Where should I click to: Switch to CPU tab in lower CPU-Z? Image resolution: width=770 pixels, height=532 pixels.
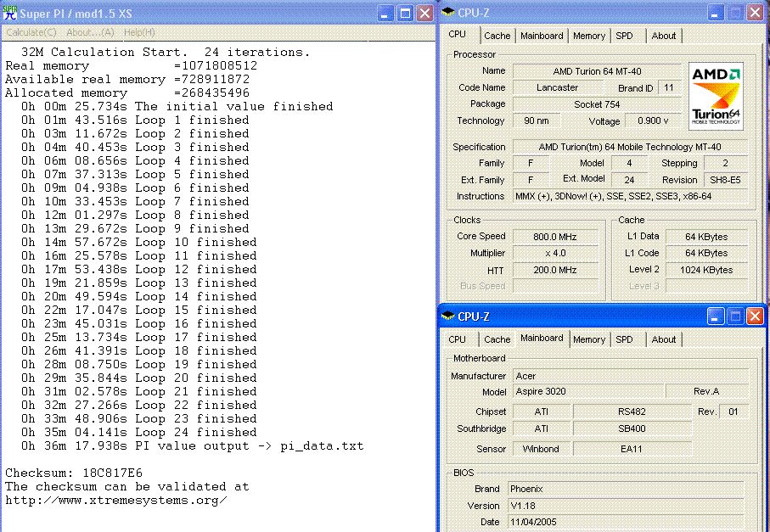458,339
